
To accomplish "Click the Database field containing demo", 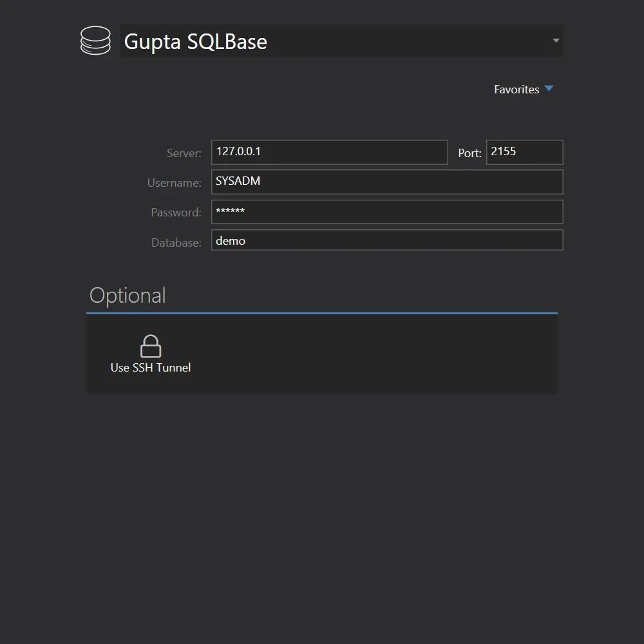I will tap(387, 240).
